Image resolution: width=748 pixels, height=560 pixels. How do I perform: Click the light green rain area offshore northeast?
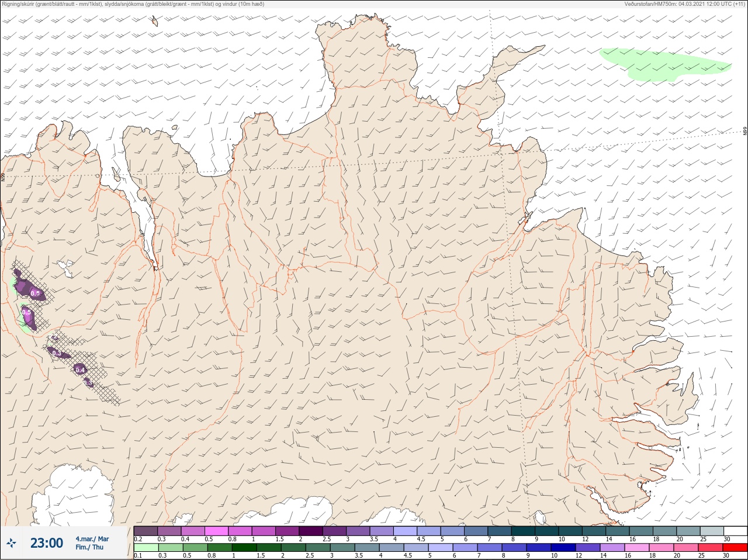[665, 64]
